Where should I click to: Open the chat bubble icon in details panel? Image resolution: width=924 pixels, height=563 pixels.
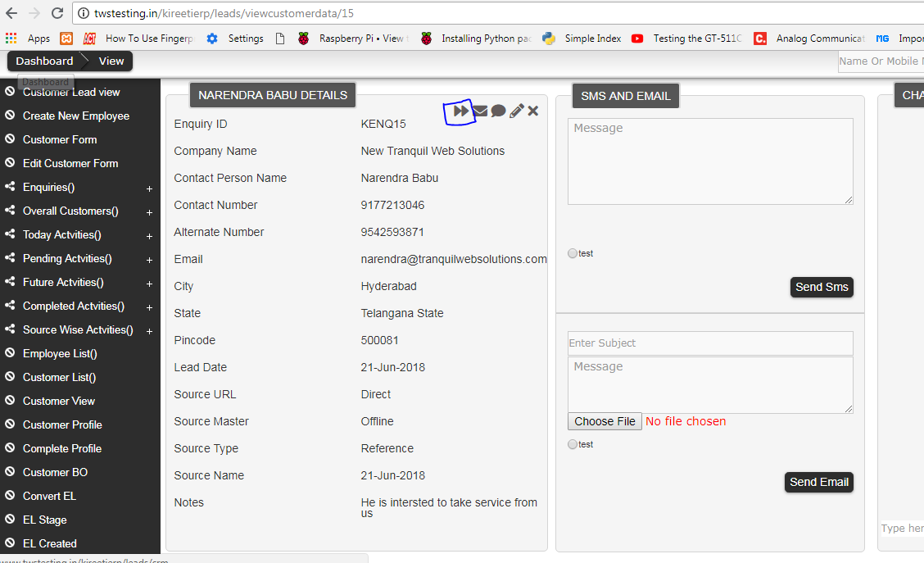tap(498, 111)
